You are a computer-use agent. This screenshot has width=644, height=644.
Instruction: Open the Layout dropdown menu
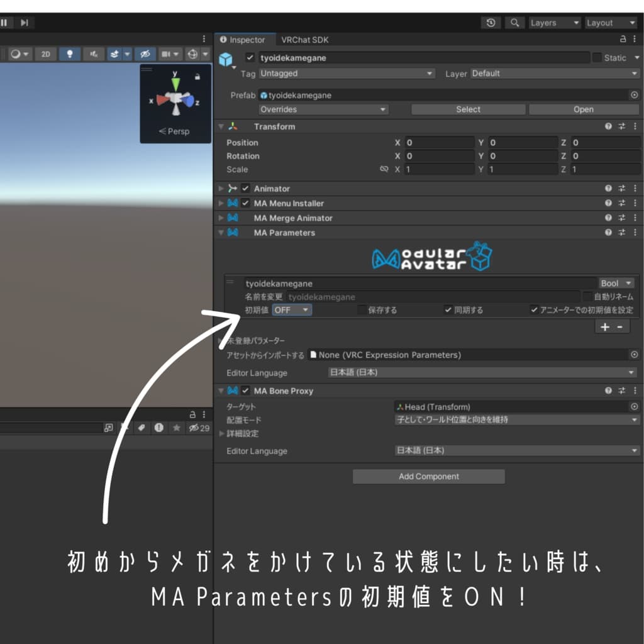609,22
